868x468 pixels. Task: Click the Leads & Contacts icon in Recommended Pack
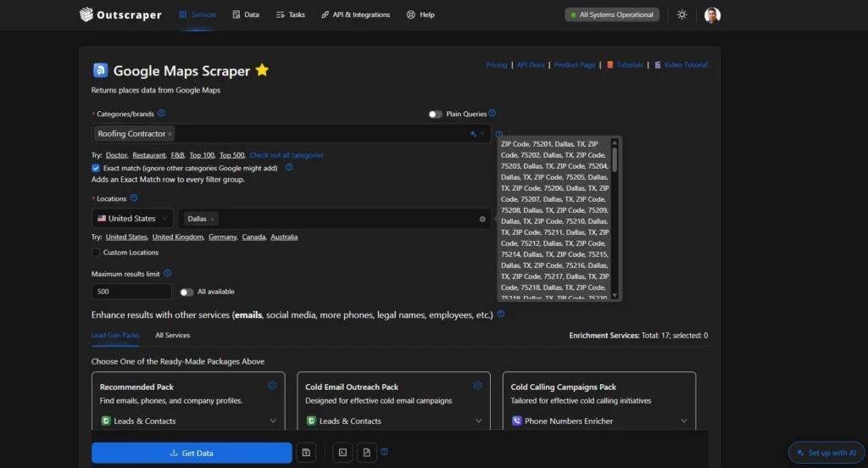coord(106,421)
